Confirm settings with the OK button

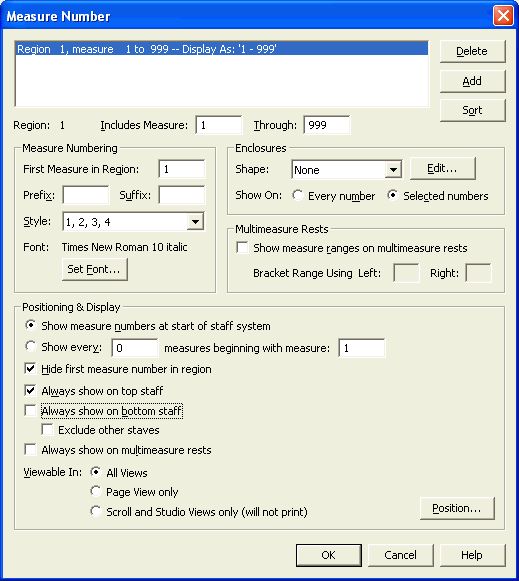(329, 555)
